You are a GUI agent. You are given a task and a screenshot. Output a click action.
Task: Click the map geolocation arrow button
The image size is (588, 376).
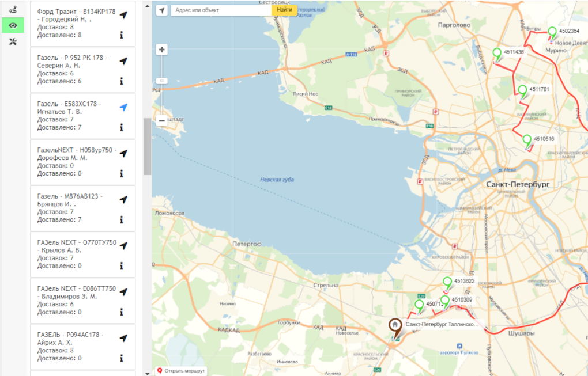tap(161, 10)
